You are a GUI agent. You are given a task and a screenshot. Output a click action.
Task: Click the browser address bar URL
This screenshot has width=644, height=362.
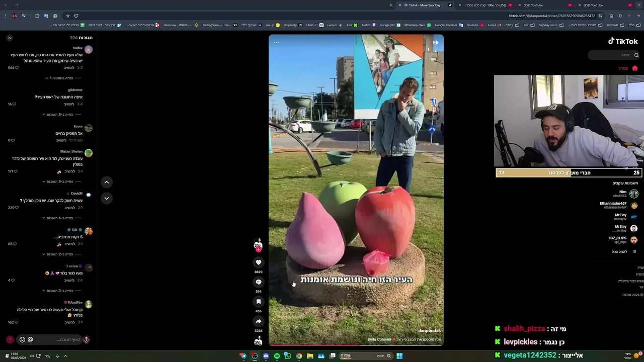click(x=552, y=16)
